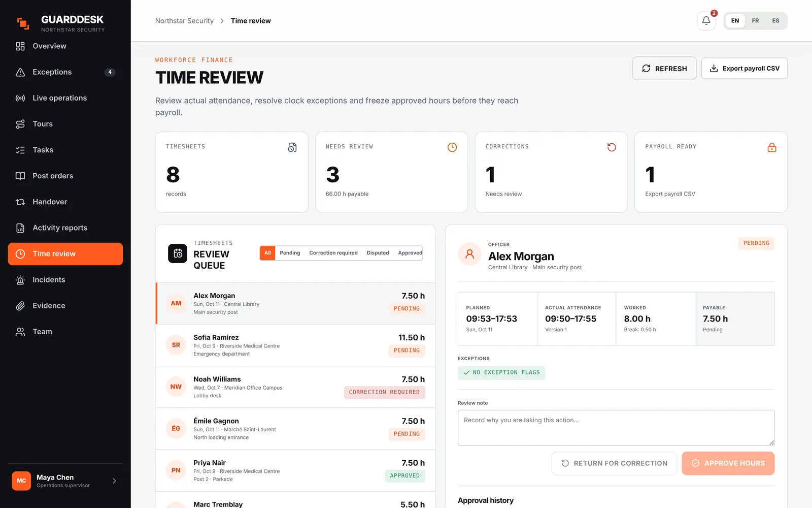Filter queue by Correction required
The image size is (812, 508).
click(333, 253)
